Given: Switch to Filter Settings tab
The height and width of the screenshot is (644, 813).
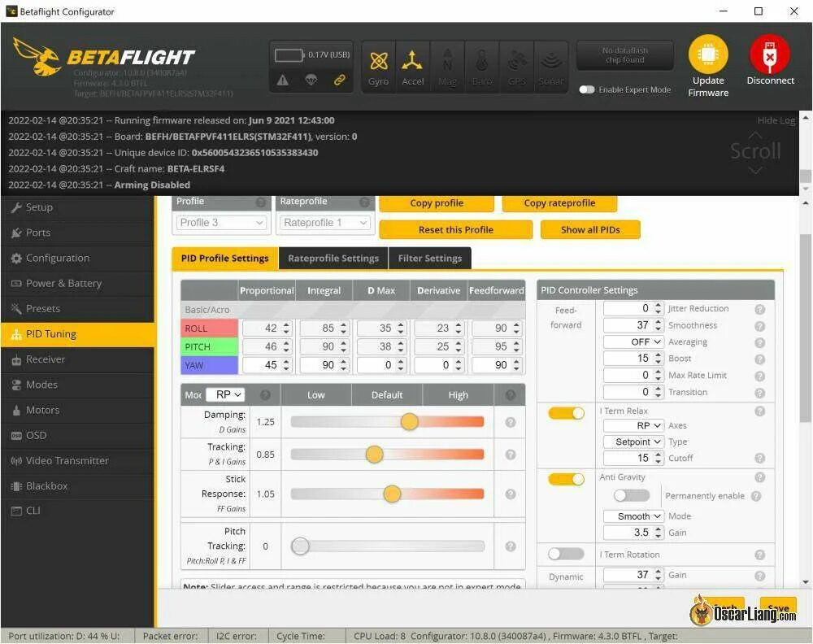Looking at the screenshot, I should (430, 259).
